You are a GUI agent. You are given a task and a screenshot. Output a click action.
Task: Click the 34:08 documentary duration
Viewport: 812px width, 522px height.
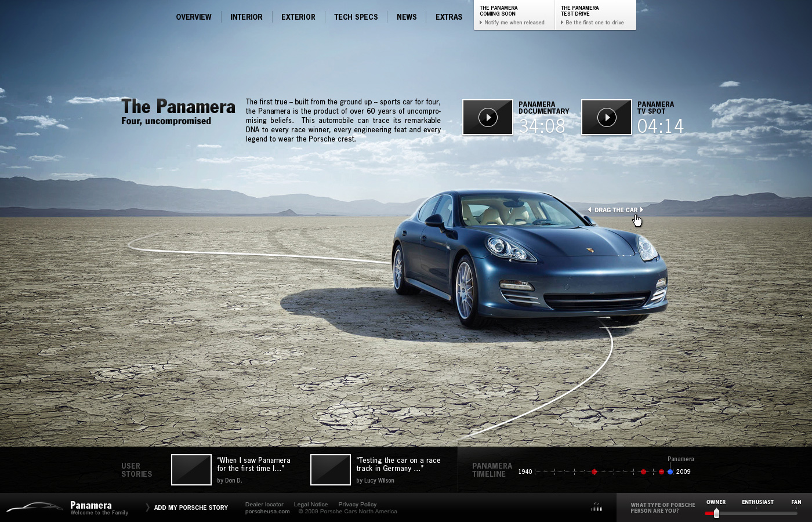[542, 126]
